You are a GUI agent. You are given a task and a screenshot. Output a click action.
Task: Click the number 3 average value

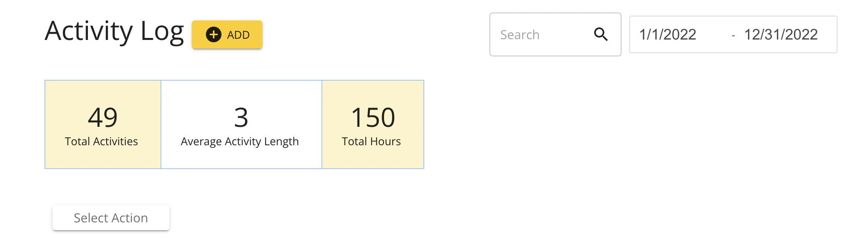coord(241,117)
